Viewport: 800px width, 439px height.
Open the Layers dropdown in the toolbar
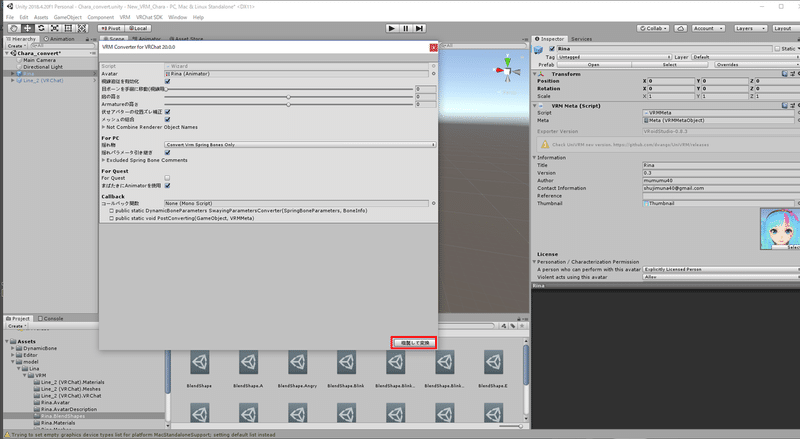[x=750, y=29]
